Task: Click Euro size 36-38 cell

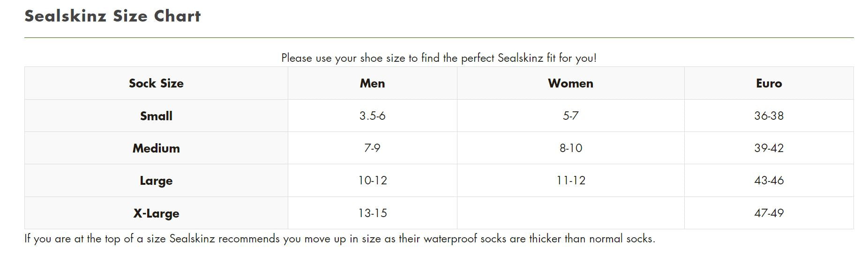Action: tap(769, 116)
